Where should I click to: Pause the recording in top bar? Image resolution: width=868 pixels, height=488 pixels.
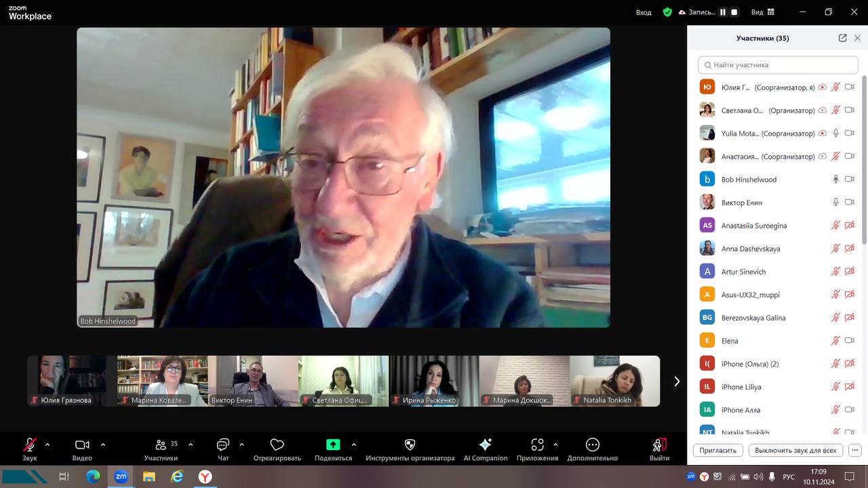click(723, 12)
